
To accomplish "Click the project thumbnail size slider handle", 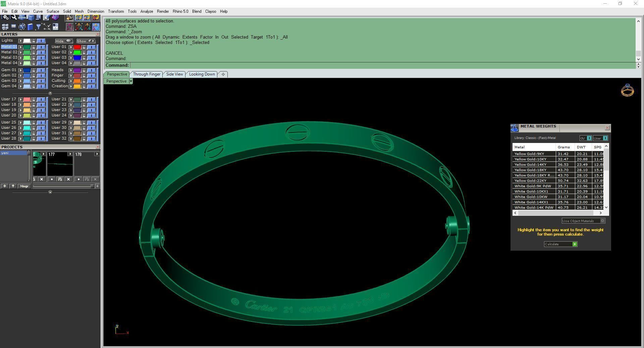I will 92,186.
